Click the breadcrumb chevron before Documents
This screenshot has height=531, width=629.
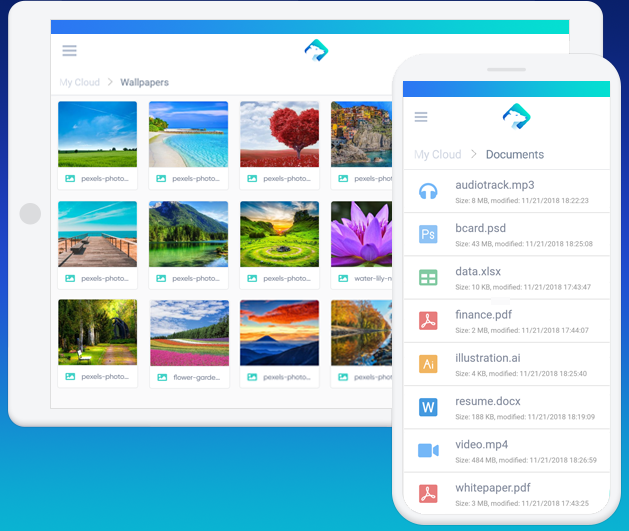474,154
